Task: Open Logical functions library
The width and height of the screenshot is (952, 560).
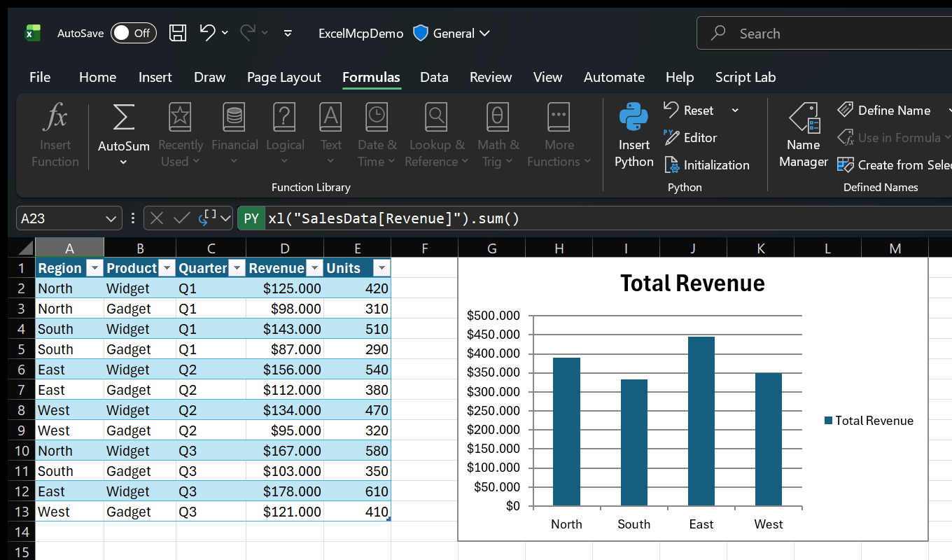Action: (284, 135)
